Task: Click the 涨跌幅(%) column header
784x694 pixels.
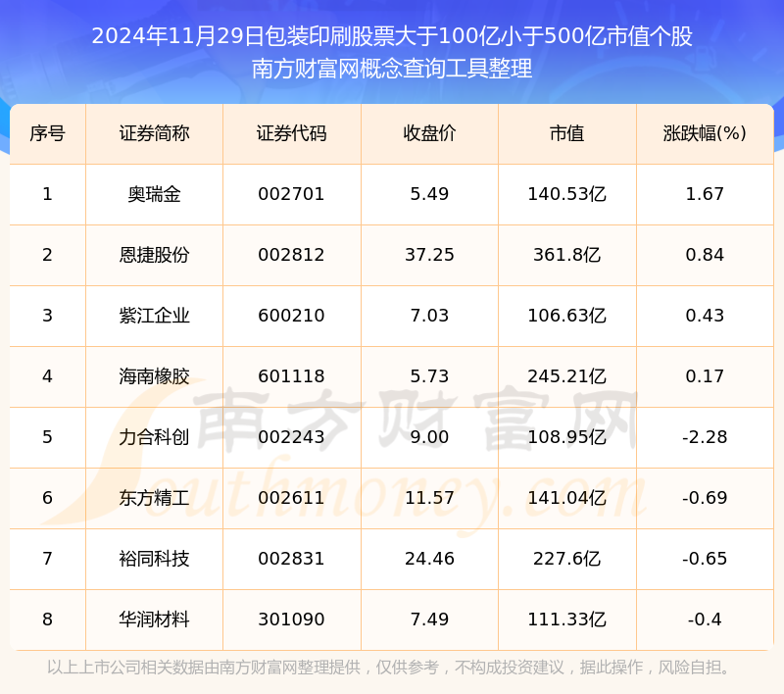Action: click(705, 133)
